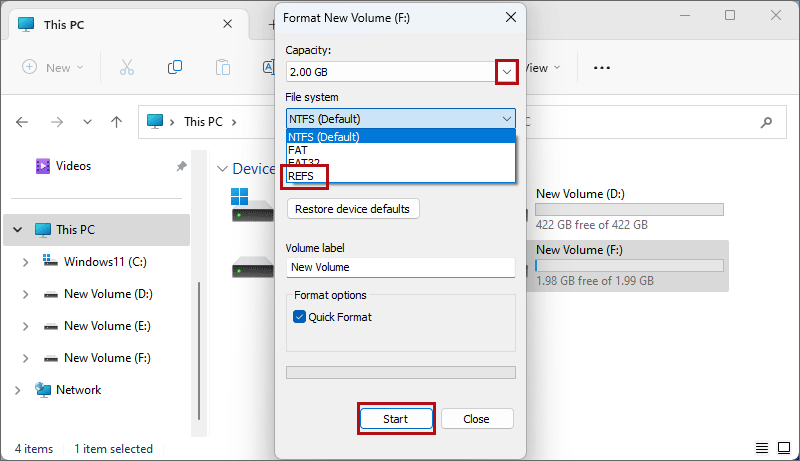Open the recent locations chevron dropdown

click(87, 122)
